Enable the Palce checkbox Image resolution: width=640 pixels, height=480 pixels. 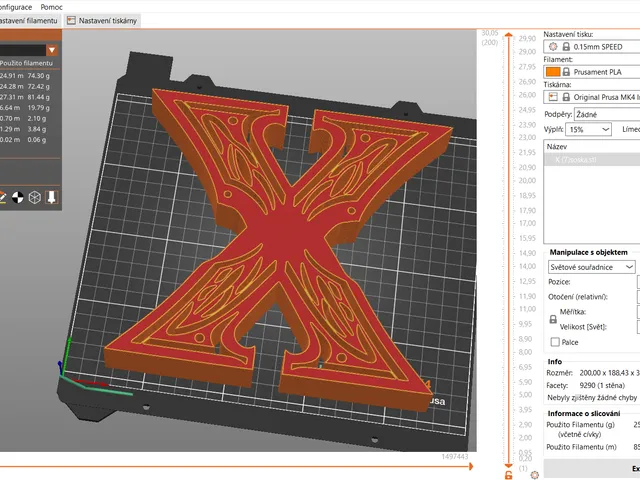555,342
